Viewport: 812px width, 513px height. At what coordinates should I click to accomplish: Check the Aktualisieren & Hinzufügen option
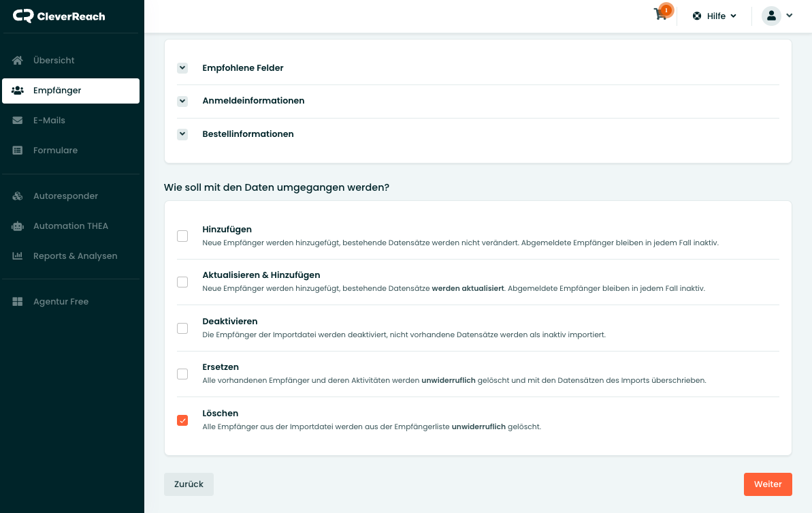click(x=182, y=282)
